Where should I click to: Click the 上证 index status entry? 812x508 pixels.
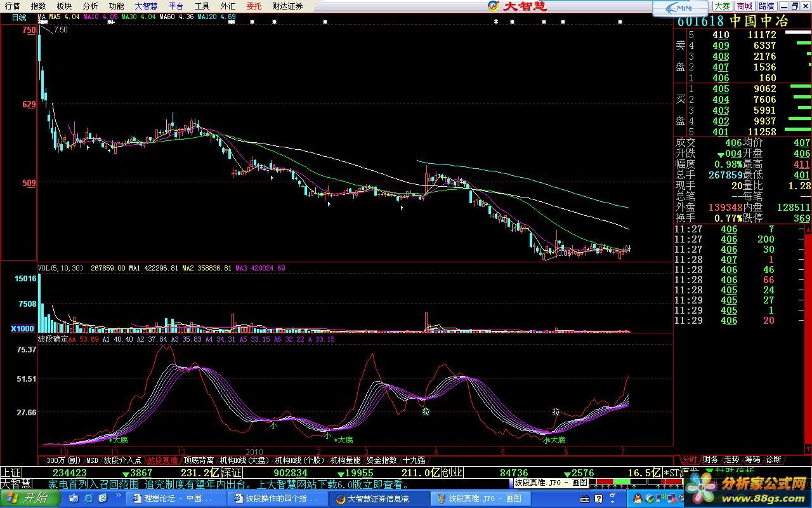tap(11, 473)
